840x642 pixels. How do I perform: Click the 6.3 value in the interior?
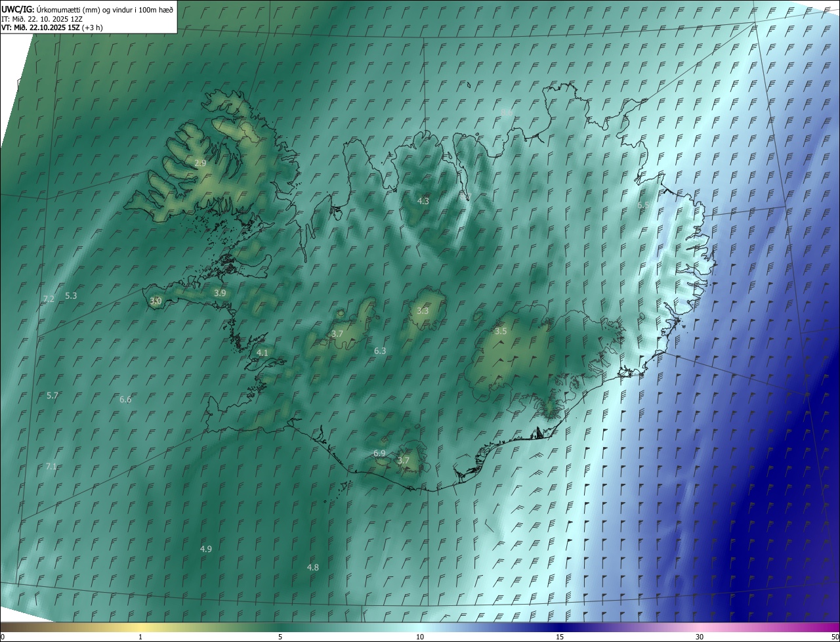[x=380, y=351]
